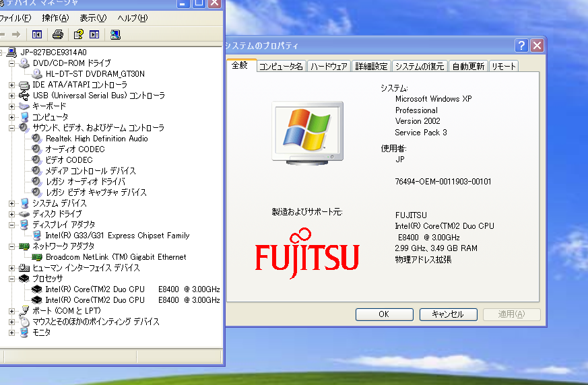Switch to the システムの復元 tab

[x=420, y=67]
